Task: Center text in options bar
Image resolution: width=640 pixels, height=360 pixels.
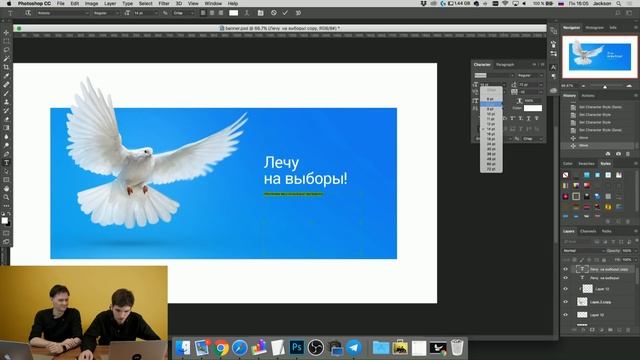Action: click(x=212, y=13)
